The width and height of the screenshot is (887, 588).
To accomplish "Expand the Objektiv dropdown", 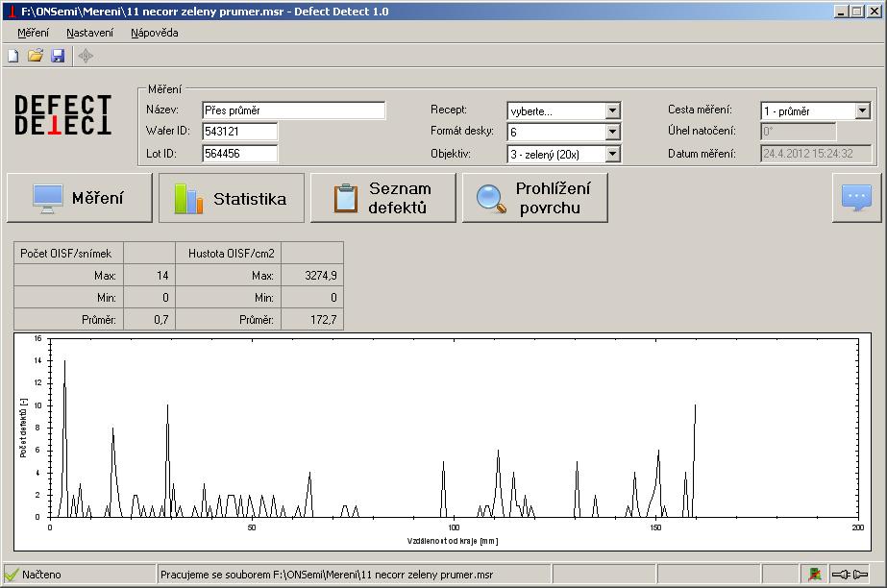I will coord(613,154).
